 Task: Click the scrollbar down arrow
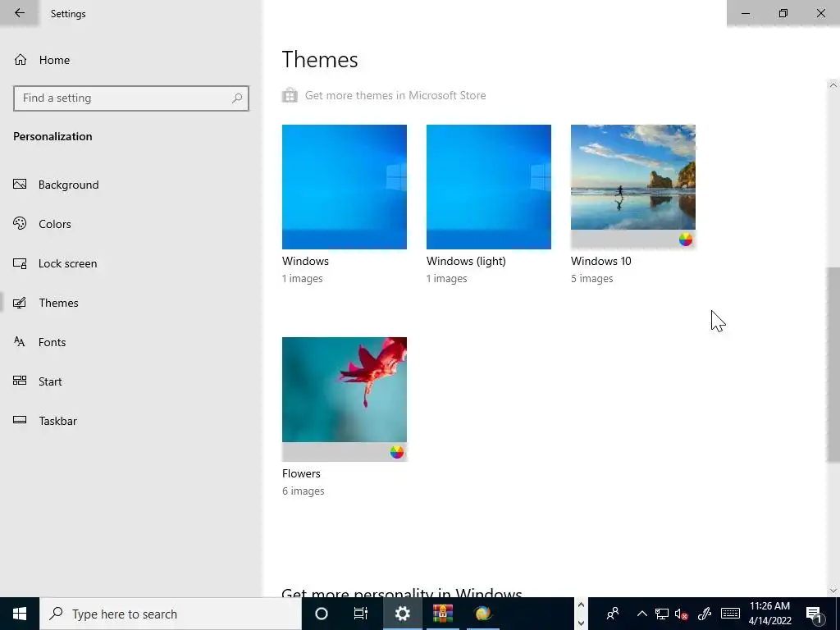[833, 591]
